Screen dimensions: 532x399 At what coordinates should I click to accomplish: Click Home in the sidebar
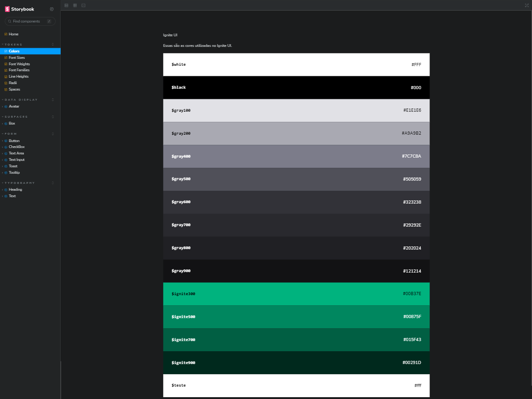click(x=13, y=34)
